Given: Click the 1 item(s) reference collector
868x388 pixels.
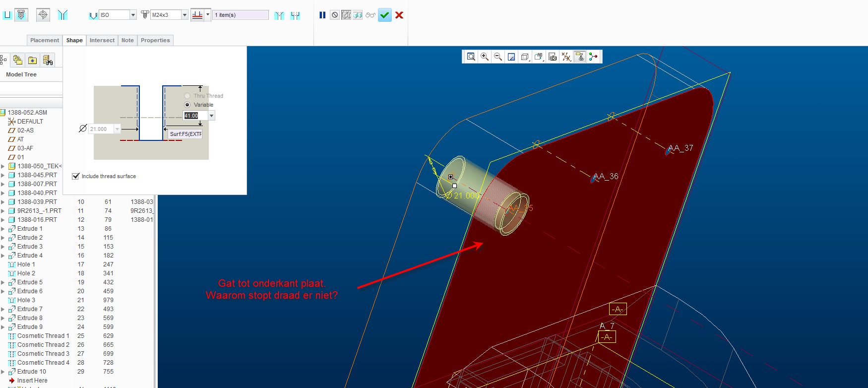Looking at the screenshot, I should pyautogui.click(x=241, y=15).
